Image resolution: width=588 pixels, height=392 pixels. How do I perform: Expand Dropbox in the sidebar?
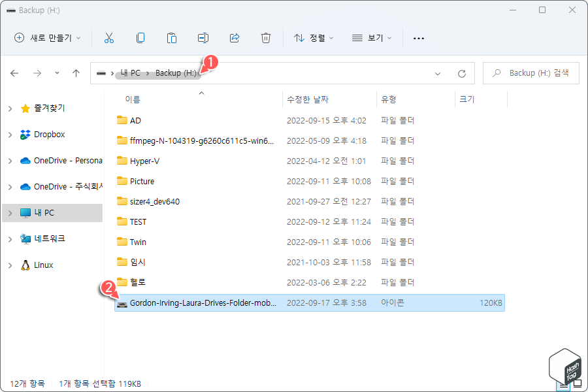pos(9,134)
